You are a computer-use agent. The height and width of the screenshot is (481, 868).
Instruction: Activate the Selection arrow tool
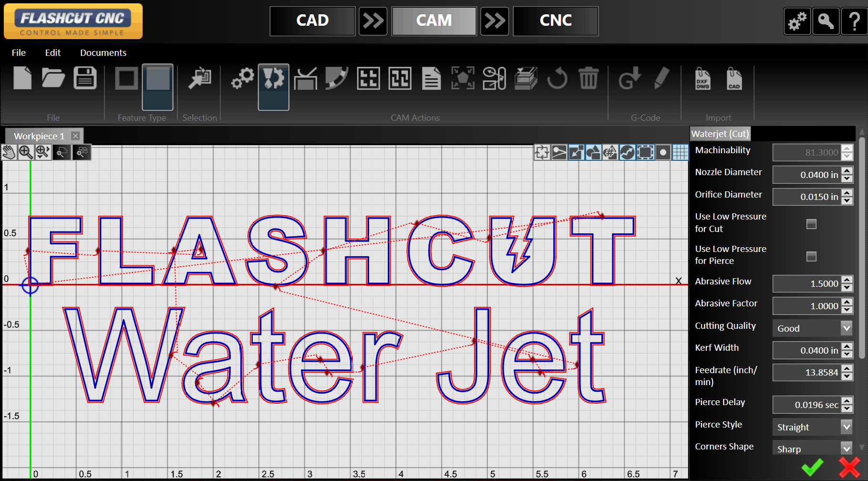pos(199,78)
